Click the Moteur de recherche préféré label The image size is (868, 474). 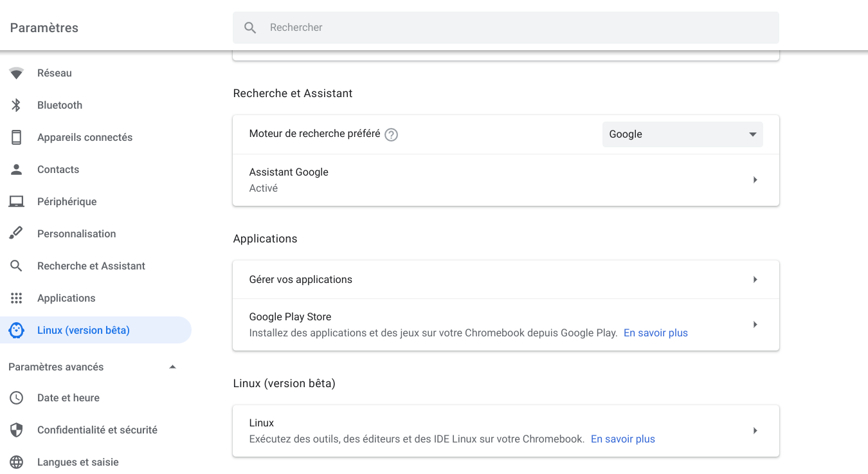click(x=314, y=134)
